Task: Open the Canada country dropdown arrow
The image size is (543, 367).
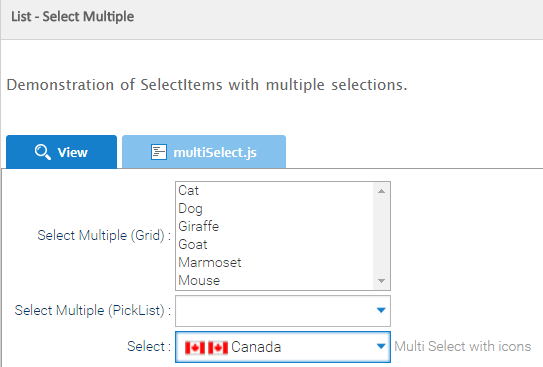Action: point(381,346)
